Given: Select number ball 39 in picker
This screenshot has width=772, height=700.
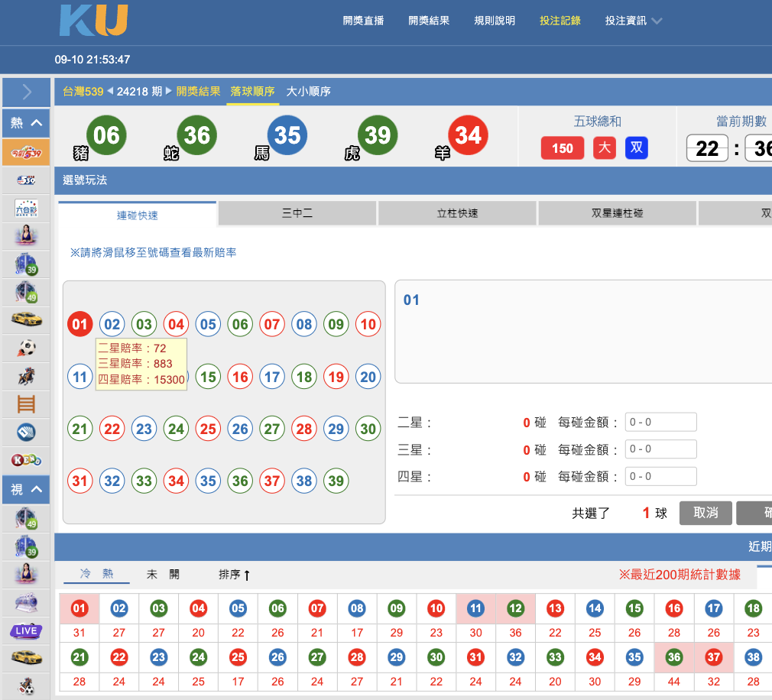Looking at the screenshot, I should (336, 481).
